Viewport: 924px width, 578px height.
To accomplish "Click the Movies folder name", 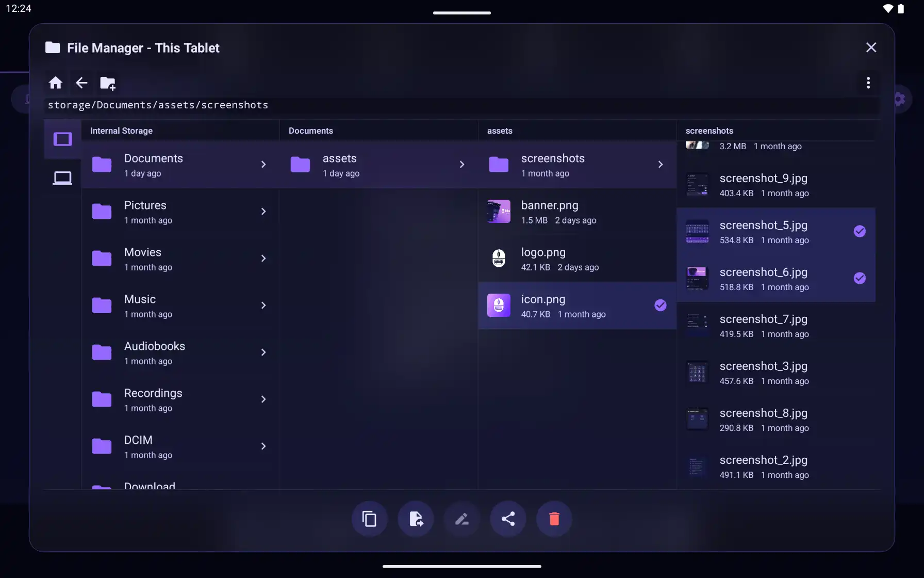I will tap(143, 252).
